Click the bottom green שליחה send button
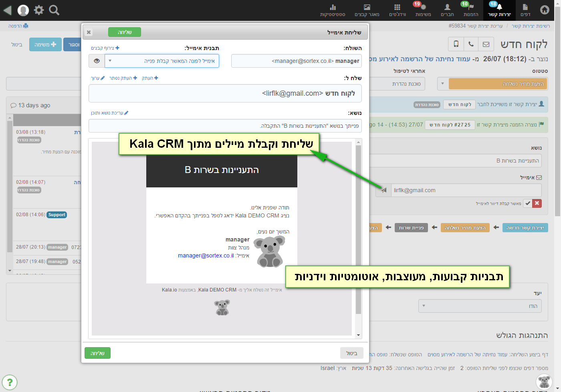561x392 pixels. point(97,353)
